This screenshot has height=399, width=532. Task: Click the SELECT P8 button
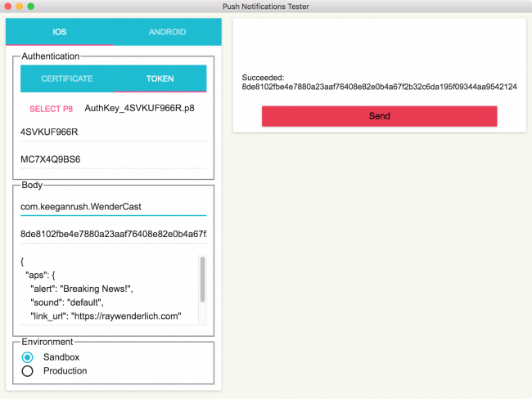click(x=52, y=109)
